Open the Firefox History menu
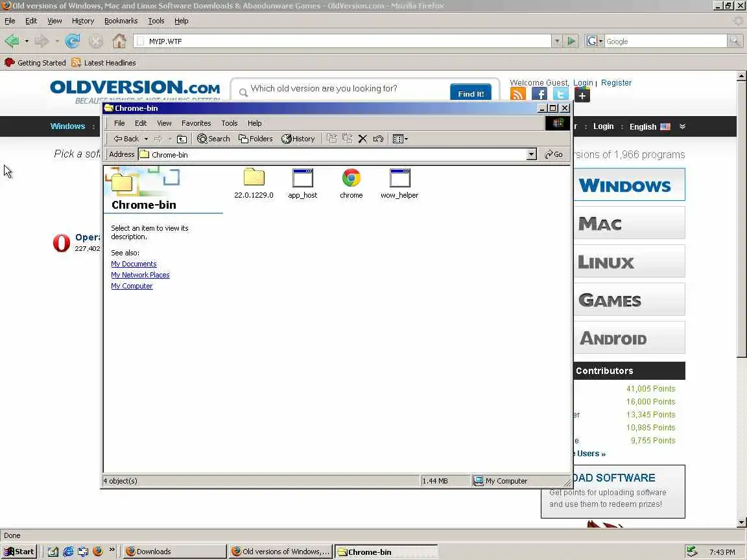This screenshot has width=747, height=560. (83, 21)
